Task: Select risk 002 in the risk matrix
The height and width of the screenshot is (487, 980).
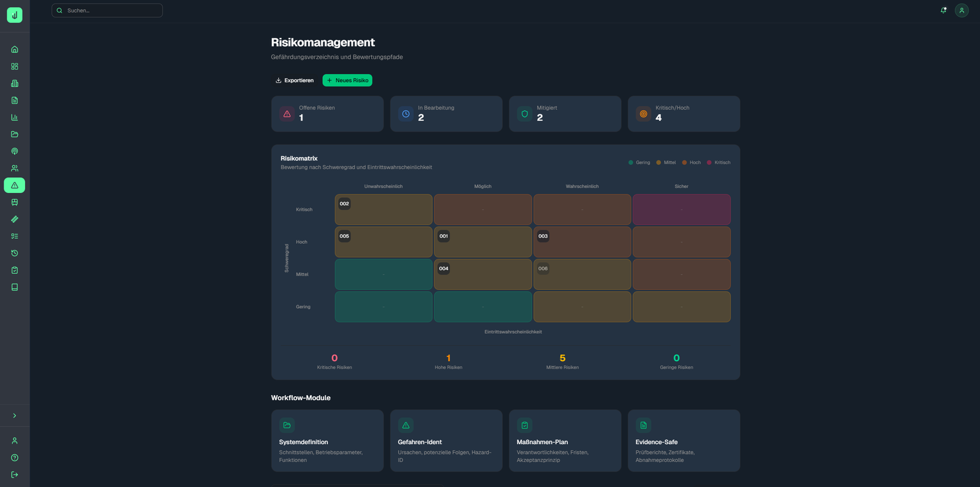Action: tap(344, 204)
